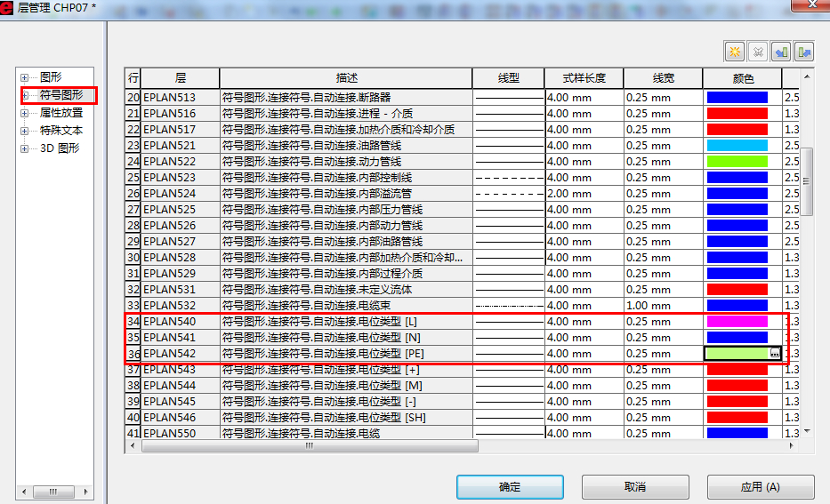Click the 1.00 mm line width of EPLAN532
The image size is (830, 504).
pos(664,306)
